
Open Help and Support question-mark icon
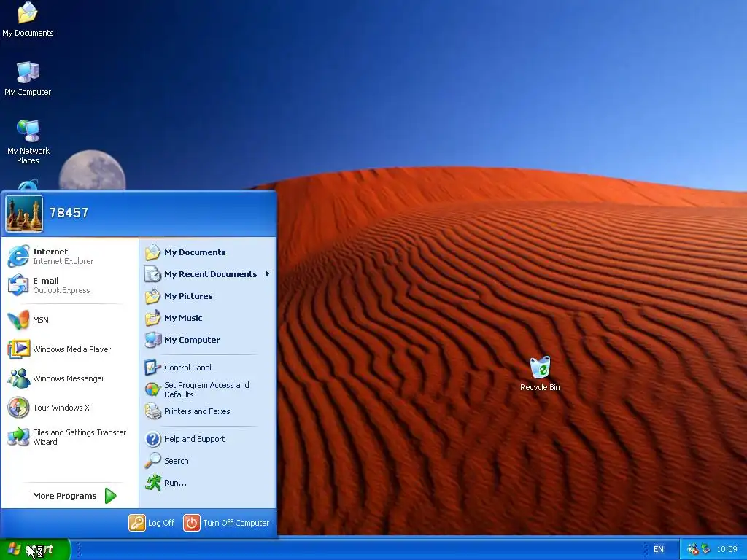point(152,438)
